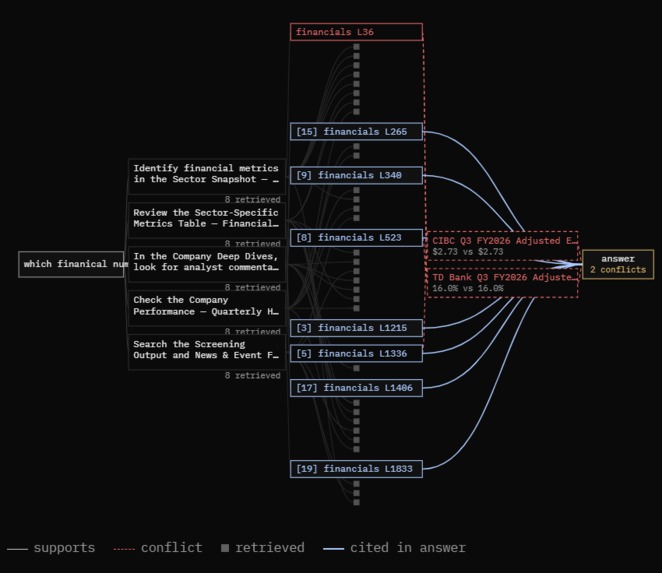The image size is (662, 573).
Task: Click '8 retrieved' under Search the Screening Output
Action: pyautogui.click(x=252, y=375)
